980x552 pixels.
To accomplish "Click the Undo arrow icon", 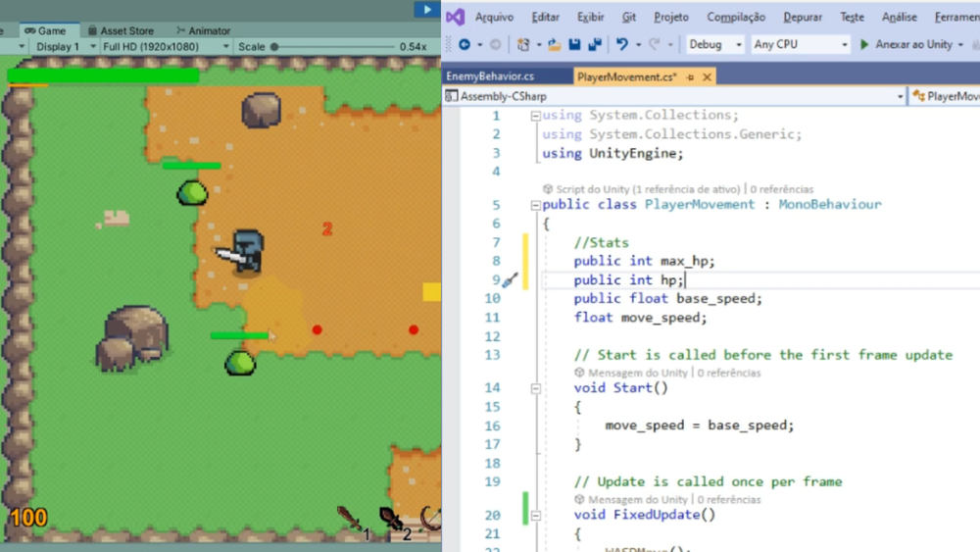I will point(622,44).
